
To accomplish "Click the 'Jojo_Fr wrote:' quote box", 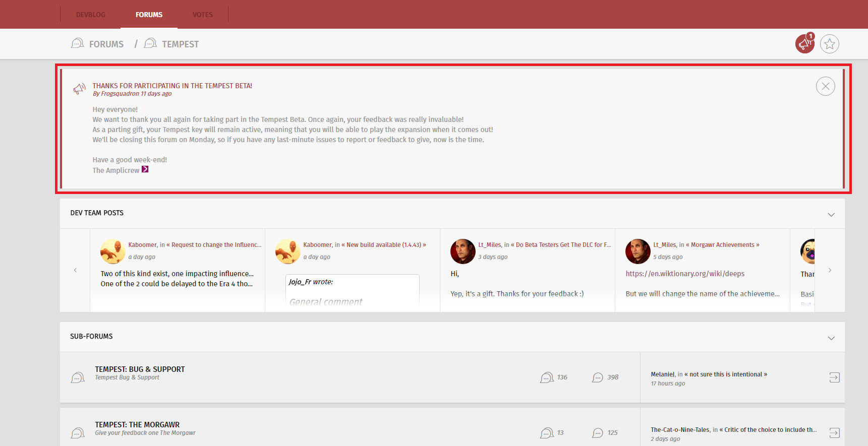I will tap(352, 290).
